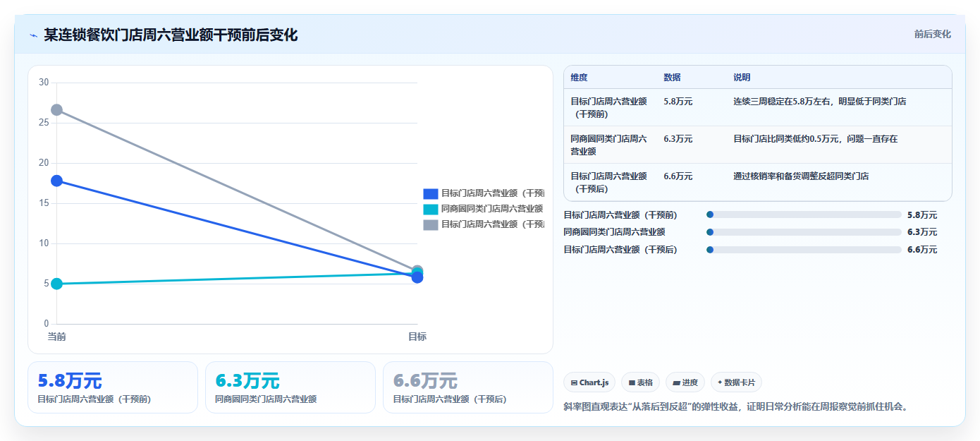
Task: Click the 表格 chip
Action: [x=640, y=382]
